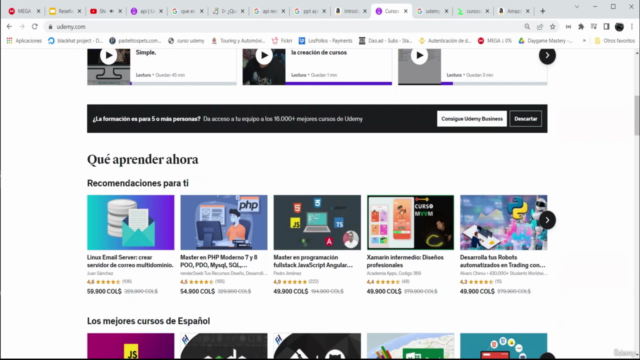Open the MEGA 0% bookmark

pyautogui.click(x=494, y=41)
